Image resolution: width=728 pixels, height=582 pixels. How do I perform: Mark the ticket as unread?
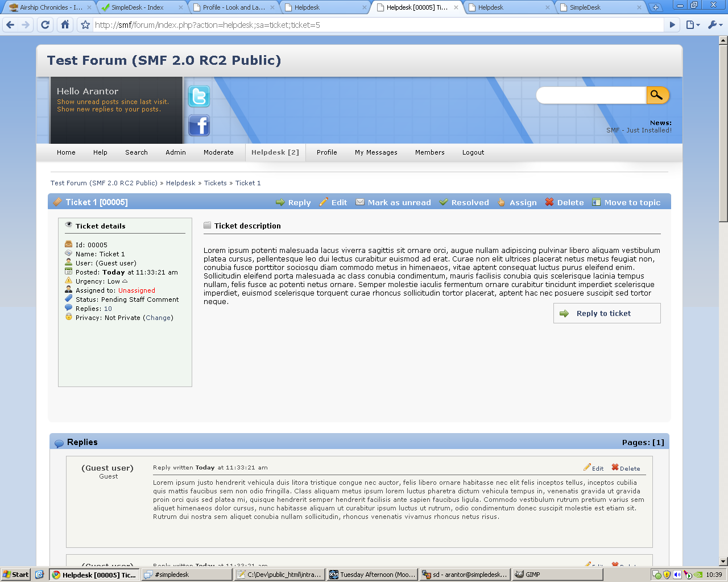pos(394,202)
